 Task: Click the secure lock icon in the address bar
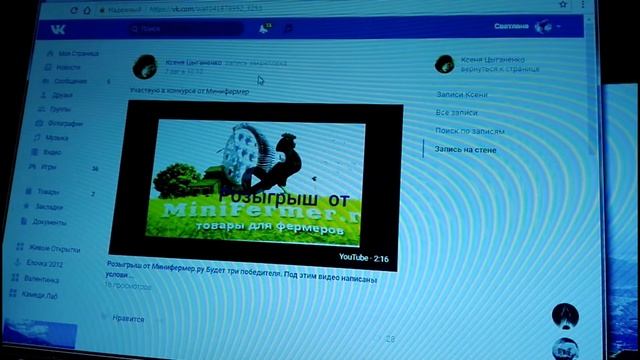tap(102, 10)
